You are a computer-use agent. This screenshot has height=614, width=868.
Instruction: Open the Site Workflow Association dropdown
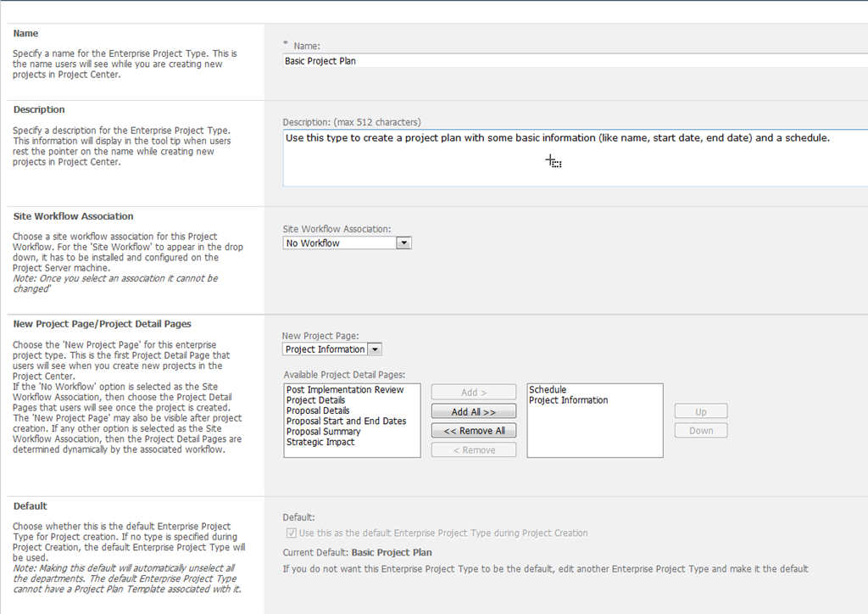[403, 243]
